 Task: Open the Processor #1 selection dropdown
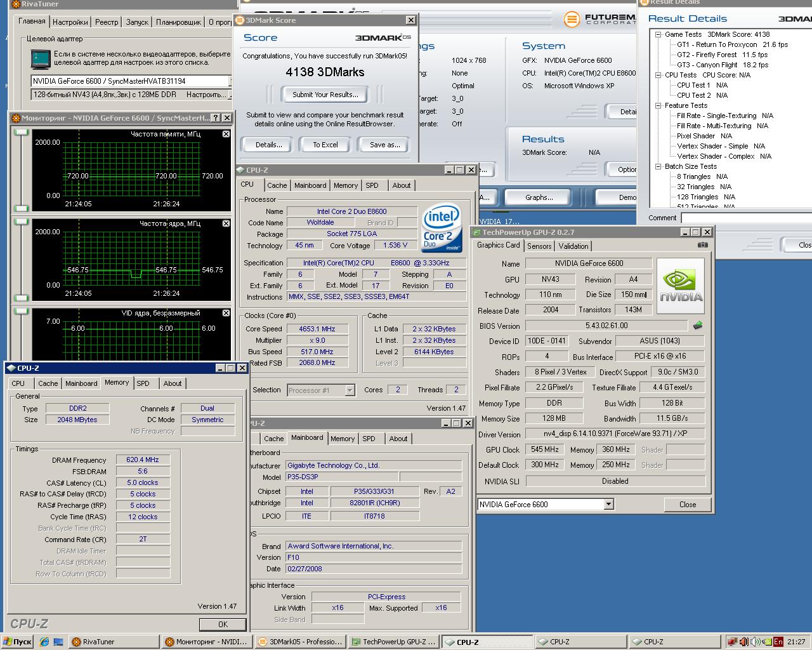[350, 390]
